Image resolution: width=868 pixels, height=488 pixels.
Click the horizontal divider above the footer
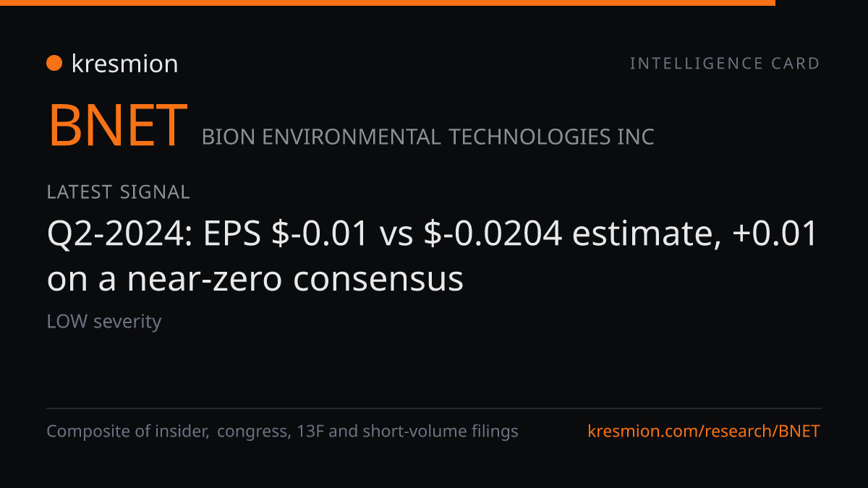click(x=434, y=408)
